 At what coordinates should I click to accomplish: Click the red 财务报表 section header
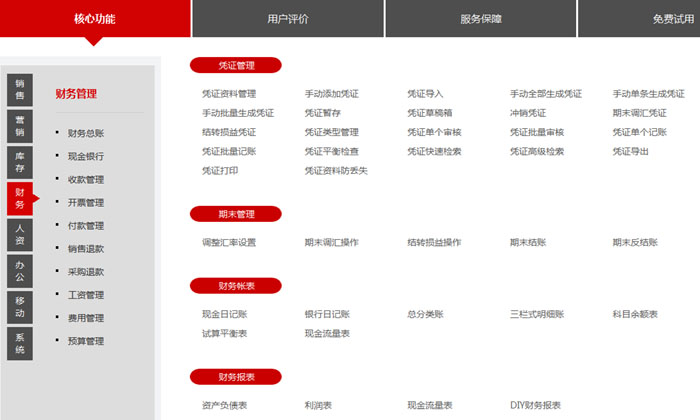pyautogui.click(x=236, y=377)
